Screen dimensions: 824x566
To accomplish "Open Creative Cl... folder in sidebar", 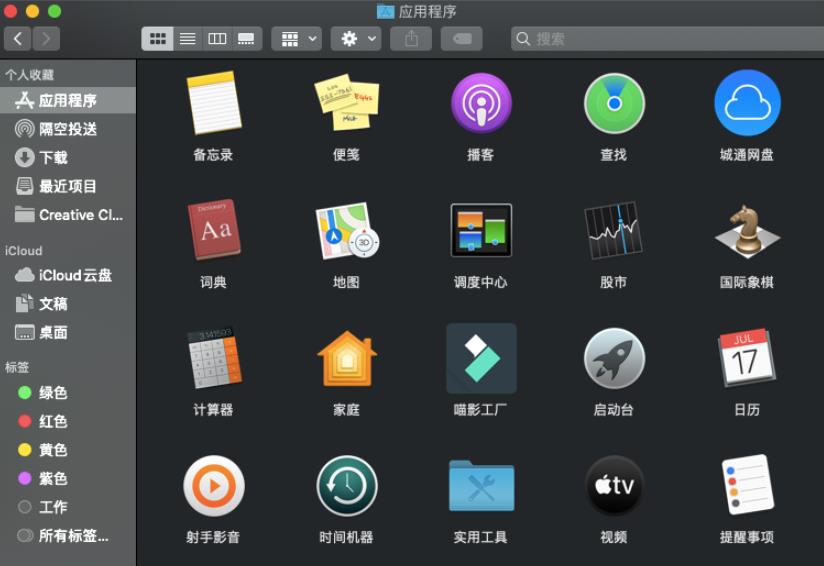I will click(68, 215).
